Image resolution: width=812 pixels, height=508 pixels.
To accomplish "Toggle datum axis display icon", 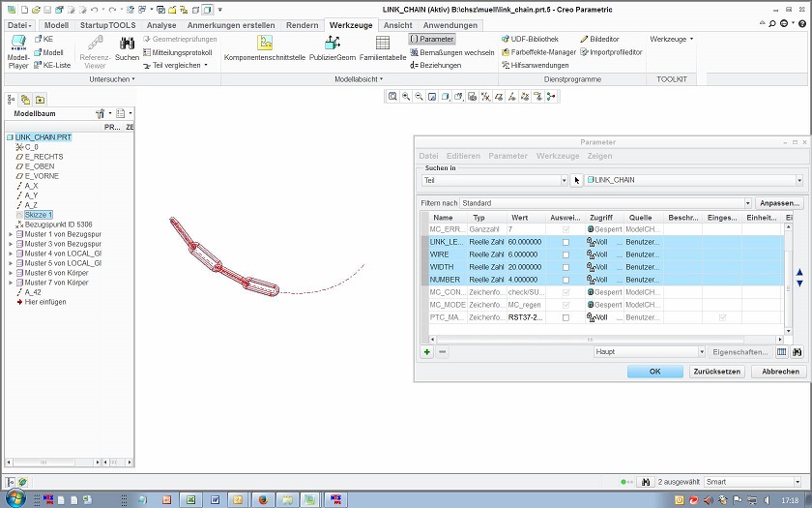I will [x=511, y=97].
